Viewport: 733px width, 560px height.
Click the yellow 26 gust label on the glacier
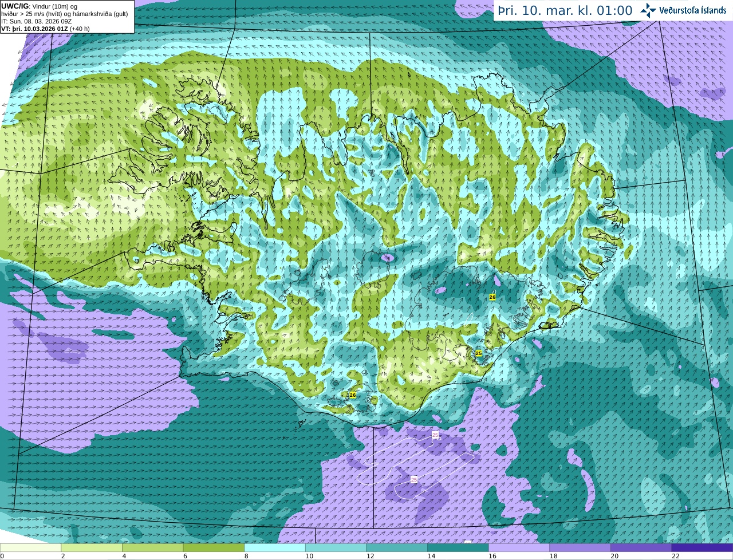(492, 297)
